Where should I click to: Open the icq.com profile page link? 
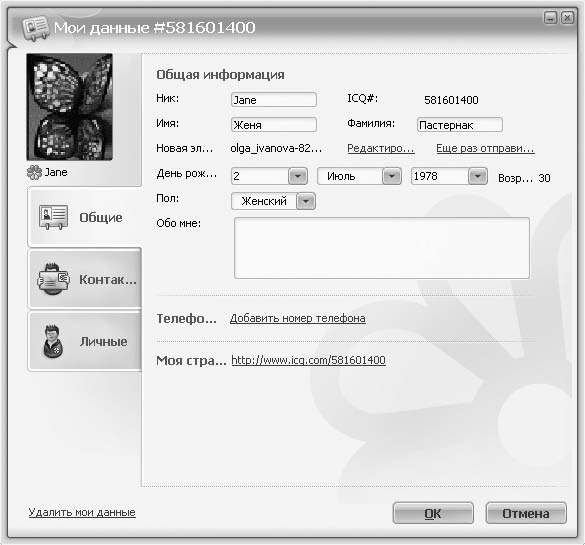pos(309,360)
